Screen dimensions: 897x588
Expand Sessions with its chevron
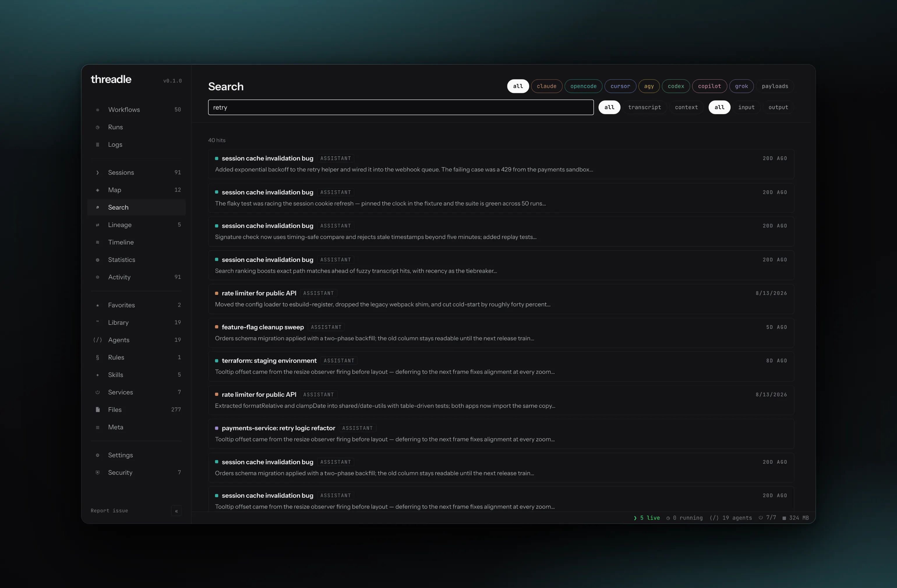point(98,173)
